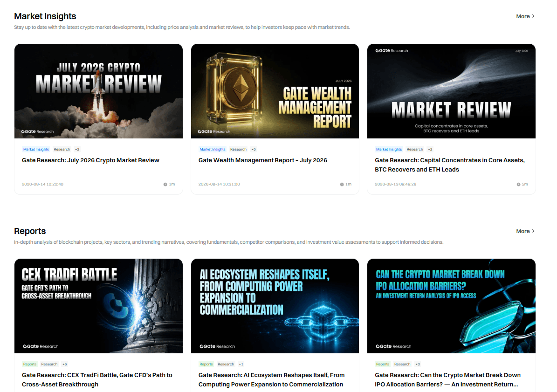Click timestamp 2026-08-14 12:22:40
Image resolution: width=557 pixels, height=392 pixels.
click(42, 184)
